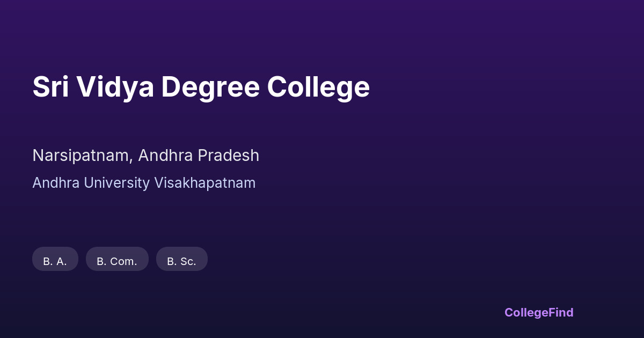Image resolution: width=644 pixels, height=338 pixels.
Task: Choose the B. Com. course tag
Action: (x=117, y=259)
